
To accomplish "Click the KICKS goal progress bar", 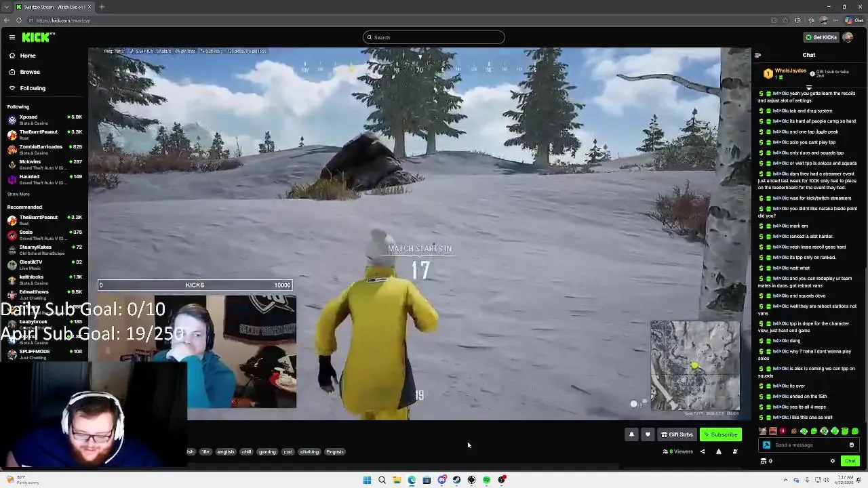I will click(195, 285).
